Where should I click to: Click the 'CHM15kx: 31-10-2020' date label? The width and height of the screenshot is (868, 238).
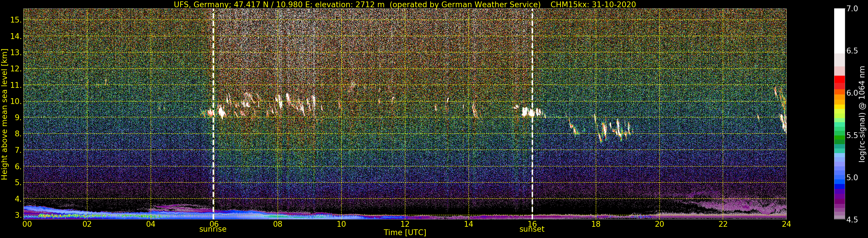593,4
